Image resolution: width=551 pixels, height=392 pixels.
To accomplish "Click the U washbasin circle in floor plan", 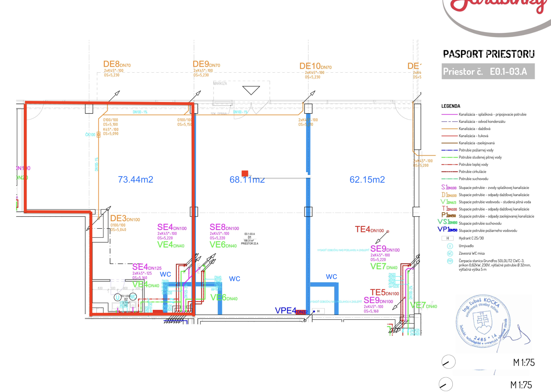I will coord(117,297).
